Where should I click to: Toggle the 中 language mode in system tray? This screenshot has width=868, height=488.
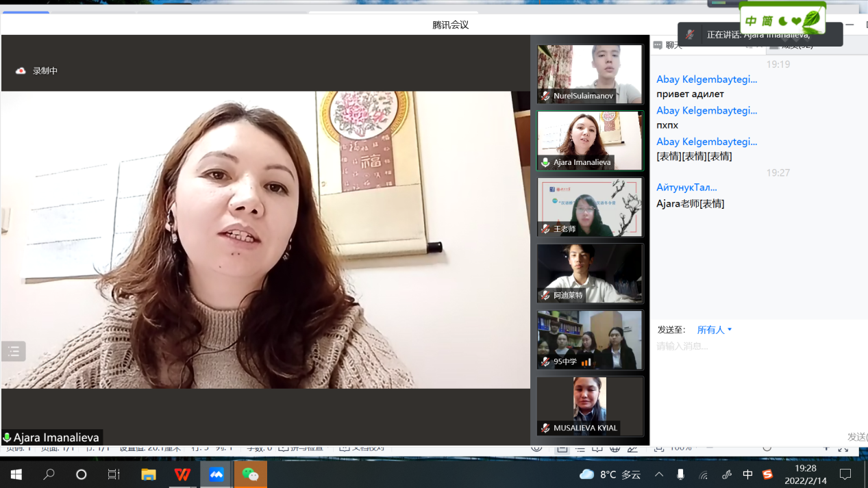point(747,474)
